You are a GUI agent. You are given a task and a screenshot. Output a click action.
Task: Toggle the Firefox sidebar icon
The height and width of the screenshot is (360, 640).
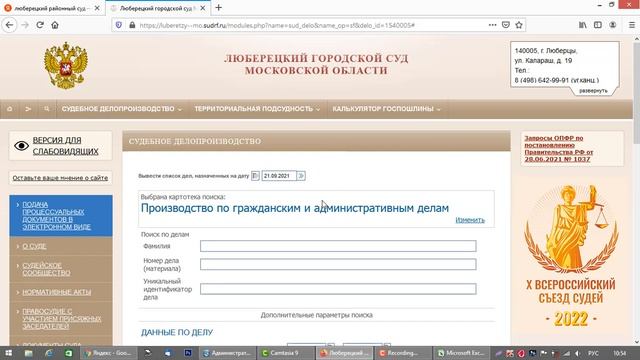(x=598, y=25)
